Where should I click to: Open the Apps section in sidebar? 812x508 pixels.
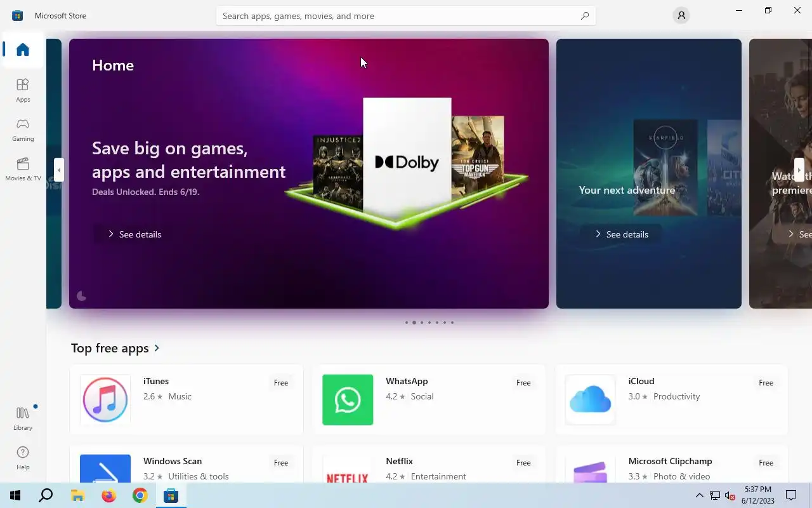(23, 90)
